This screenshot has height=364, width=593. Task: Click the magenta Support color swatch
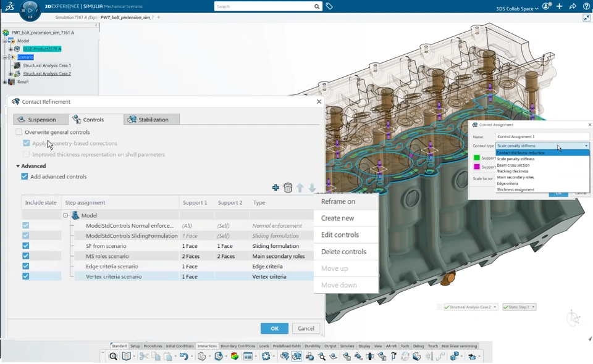pos(477,167)
